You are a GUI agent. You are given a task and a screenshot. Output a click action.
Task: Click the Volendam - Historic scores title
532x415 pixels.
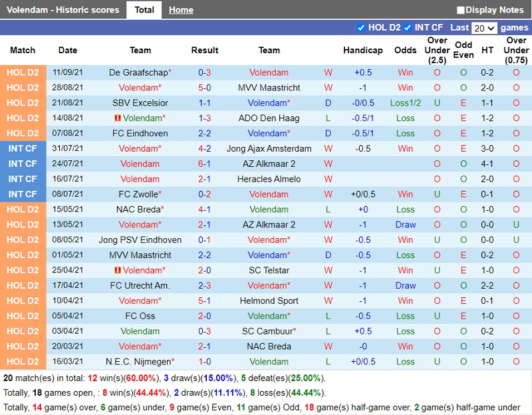(x=63, y=10)
